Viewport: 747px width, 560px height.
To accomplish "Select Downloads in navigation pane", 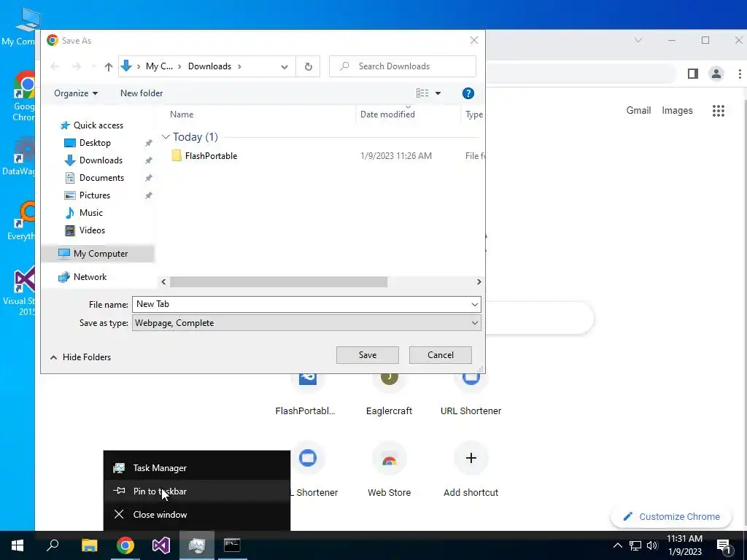I will pyautogui.click(x=101, y=160).
